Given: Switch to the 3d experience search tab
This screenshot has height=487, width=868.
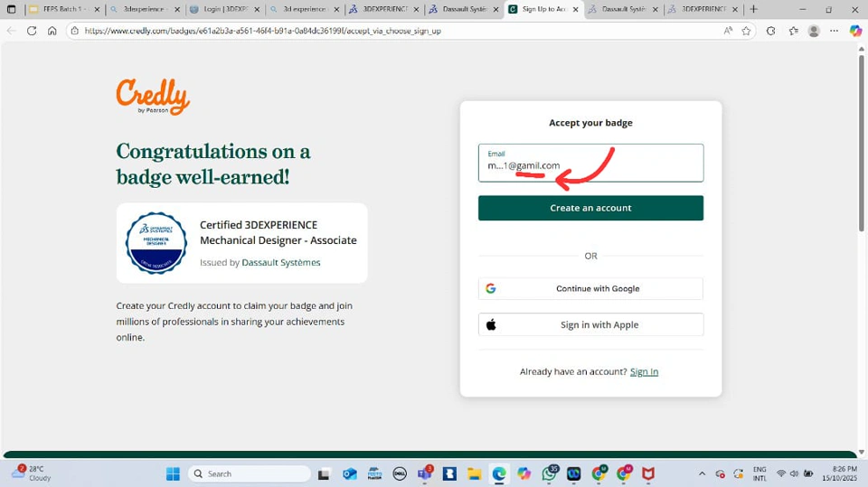Looking at the screenshot, I should (x=304, y=9).
